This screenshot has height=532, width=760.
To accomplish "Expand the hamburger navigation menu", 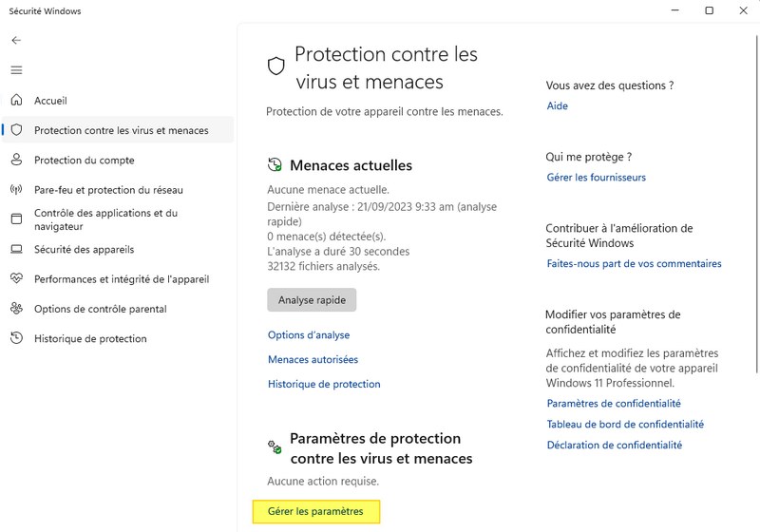I will coord(16,70).
